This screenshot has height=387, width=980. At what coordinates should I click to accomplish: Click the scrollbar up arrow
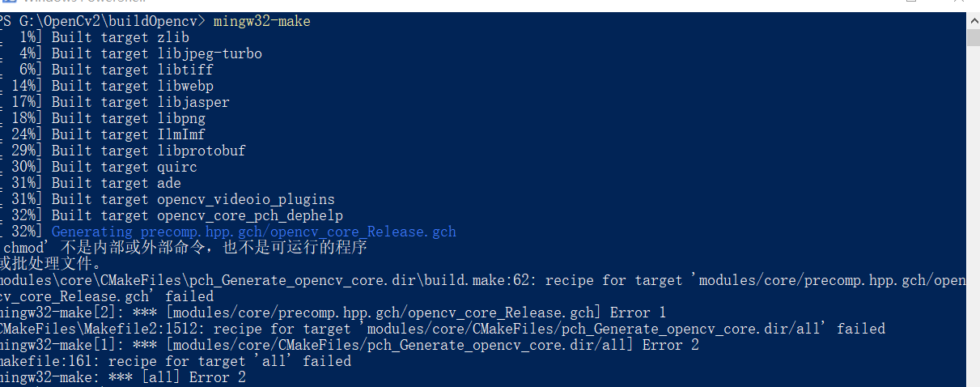(973, 19)
